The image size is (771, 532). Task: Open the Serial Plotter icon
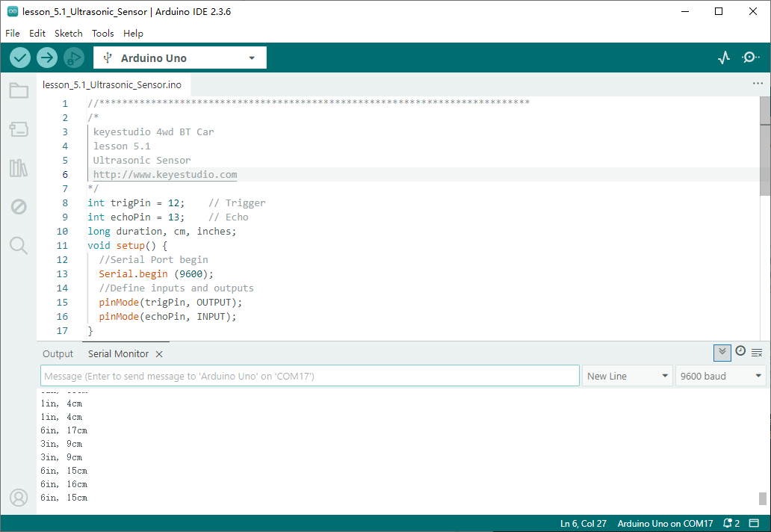point(724,58)
